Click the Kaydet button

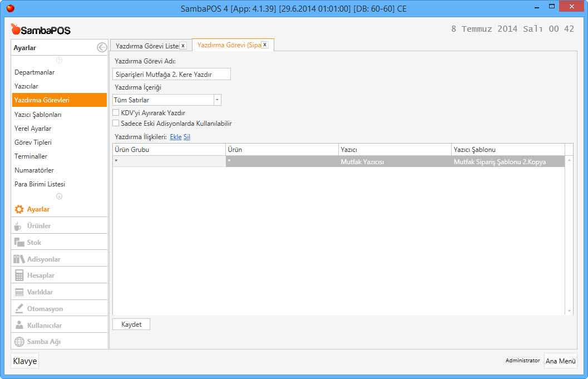131,324
